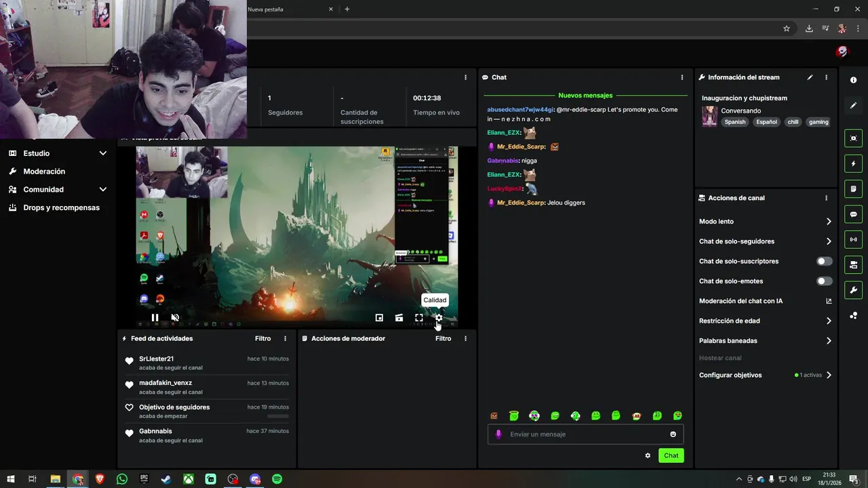
Task: Expand Chat de solo-seguidores options
Action: click(x=828, y=241)
